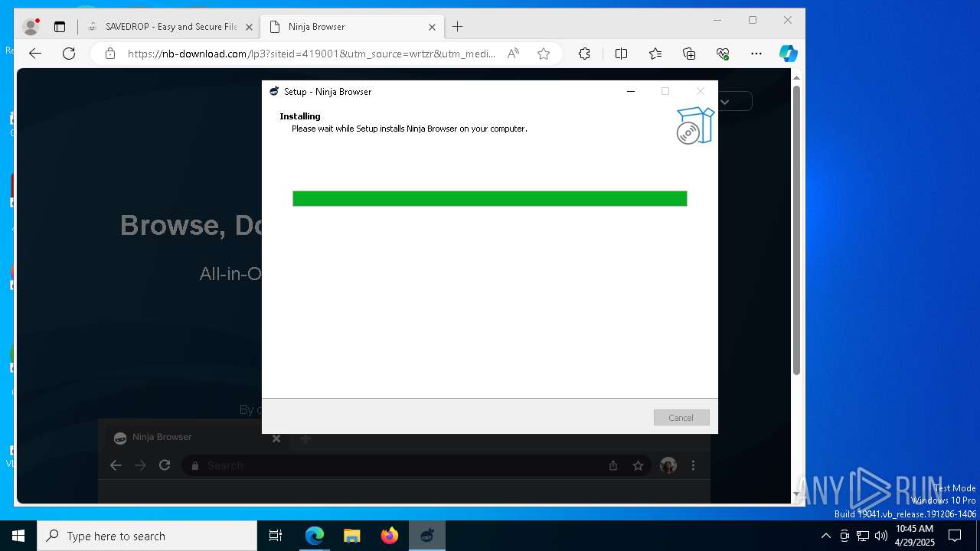Open Copilot in Edge
This screenshot has width=980, height=551.
789,54
